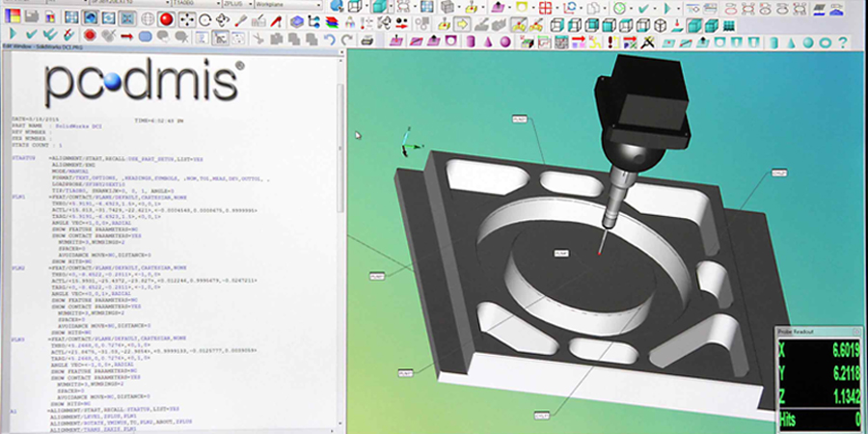The image size is (868, 434).
Task: Click the four-arrow translate mode icon
Action: [x=186, y=19]
